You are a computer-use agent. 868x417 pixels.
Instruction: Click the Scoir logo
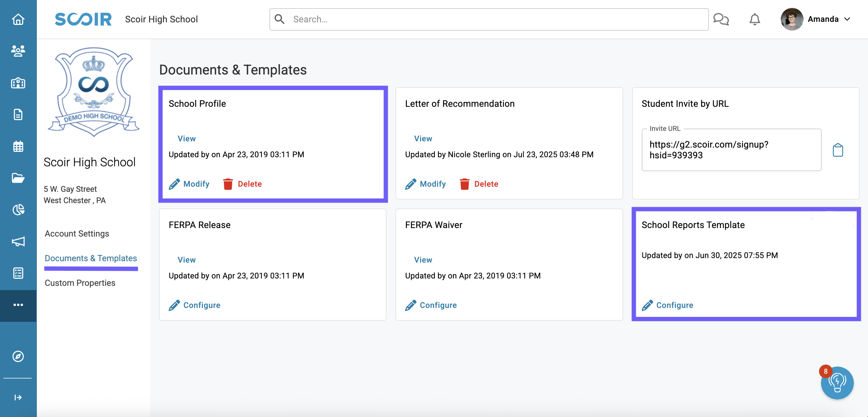pyautogui.click(x=83, y=19)
